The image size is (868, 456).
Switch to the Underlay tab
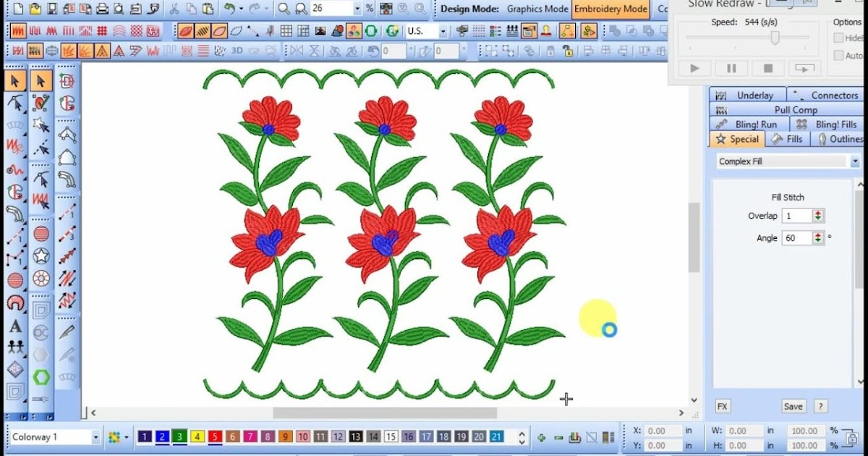tap(754, 94)
